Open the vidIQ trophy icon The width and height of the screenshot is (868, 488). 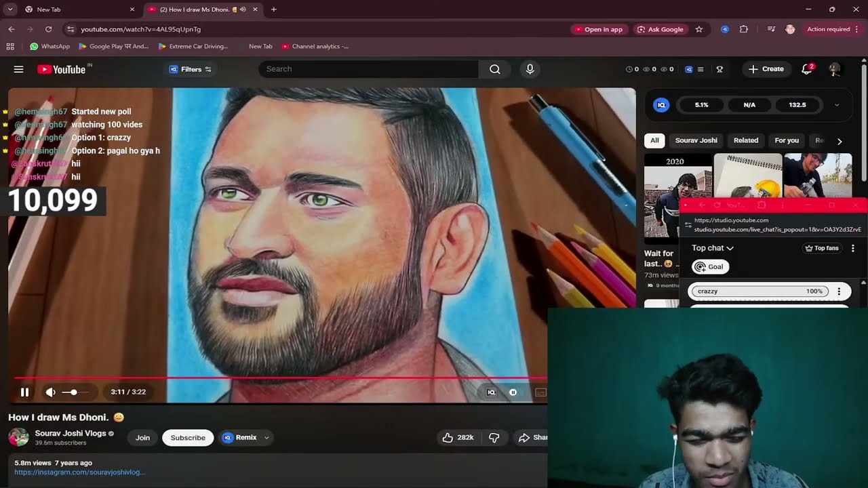719,69
